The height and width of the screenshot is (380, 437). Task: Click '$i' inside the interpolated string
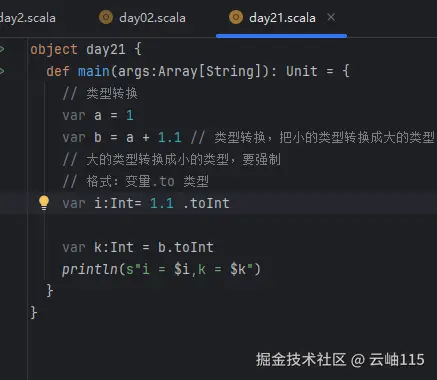(x=181, y=269)
